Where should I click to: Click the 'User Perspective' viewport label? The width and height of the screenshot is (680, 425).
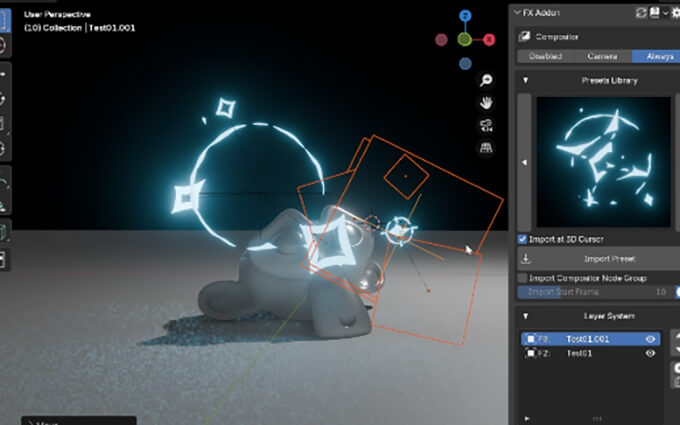(x=57, y=14)
